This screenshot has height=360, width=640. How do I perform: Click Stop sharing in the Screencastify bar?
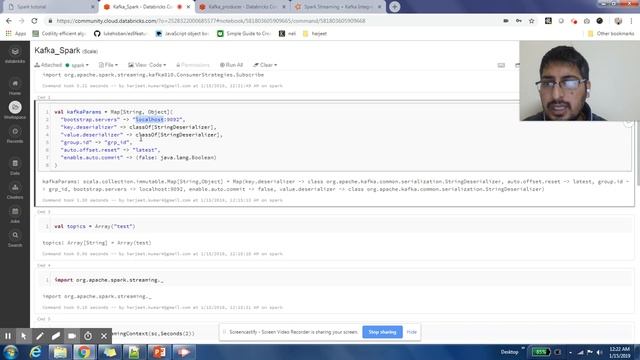click(382, 332)
